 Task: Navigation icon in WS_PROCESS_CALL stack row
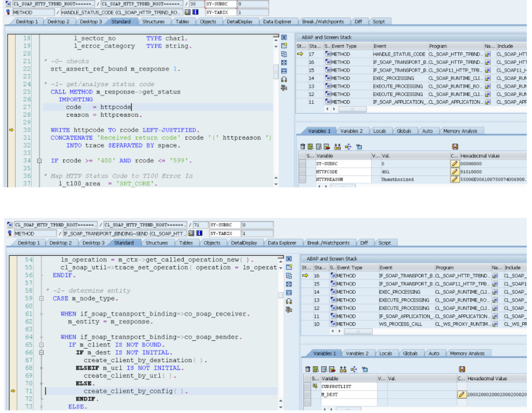point(495,324)
